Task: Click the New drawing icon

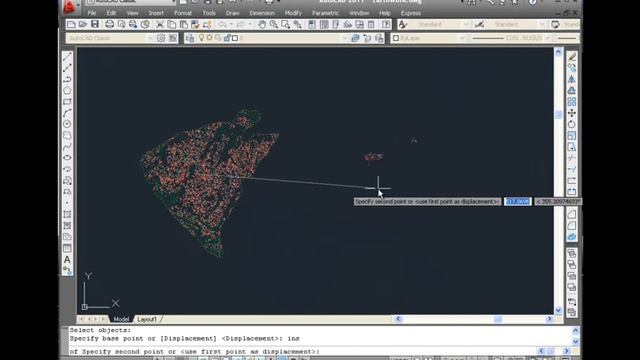Action: tap(71, 24)
